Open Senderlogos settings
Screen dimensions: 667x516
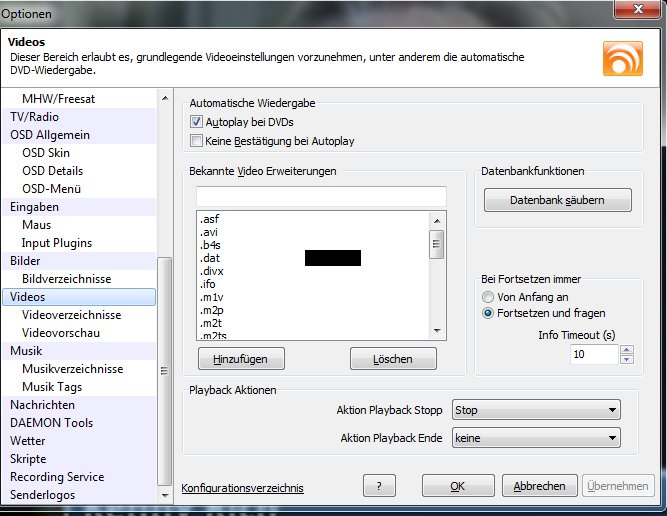pyautogui.click(x=79, y=495)
